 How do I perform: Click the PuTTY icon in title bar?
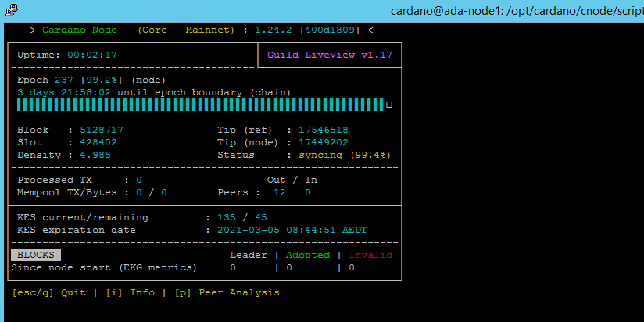[x=12, y=11]
